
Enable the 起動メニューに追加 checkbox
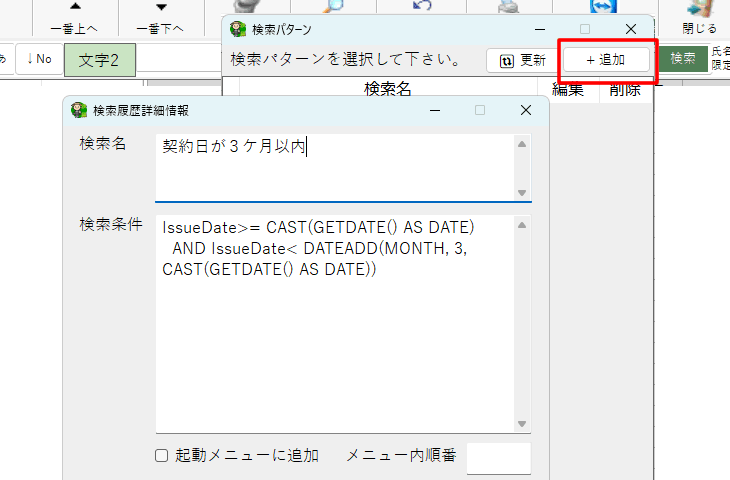(x=161, y=456)
